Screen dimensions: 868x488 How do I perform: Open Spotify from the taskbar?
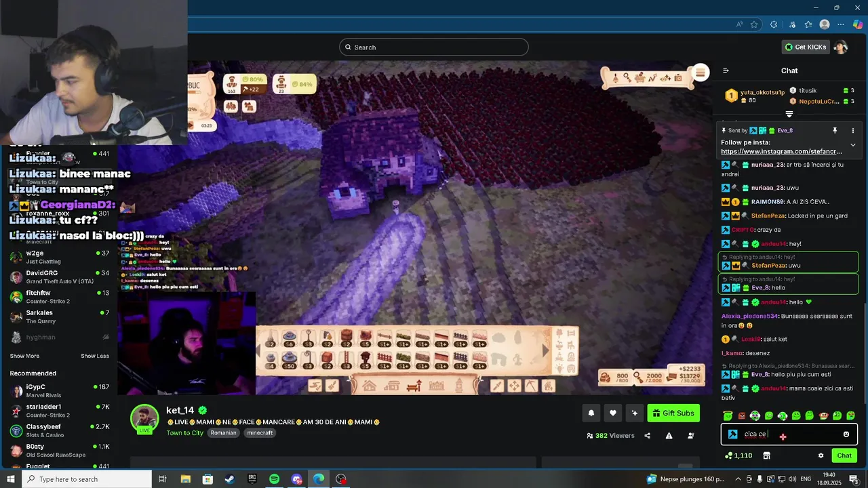click(x=274, y=479)
